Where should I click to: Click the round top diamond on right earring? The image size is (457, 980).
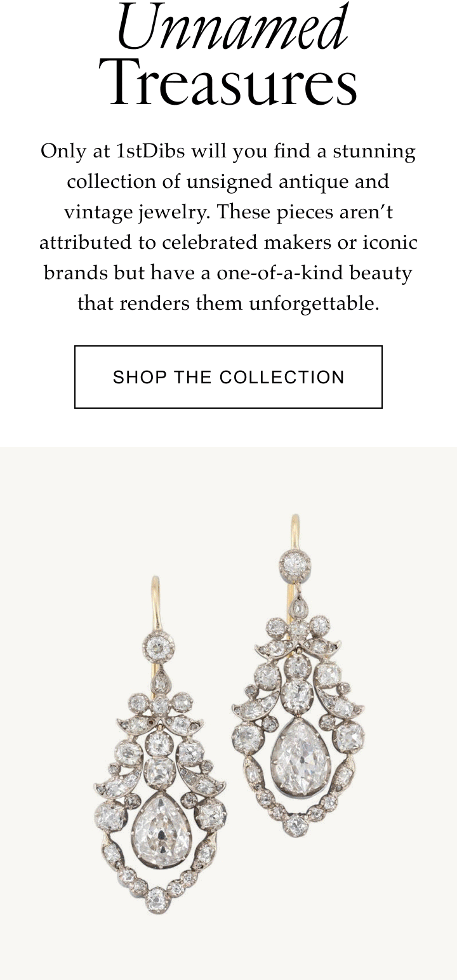(296, 565)
